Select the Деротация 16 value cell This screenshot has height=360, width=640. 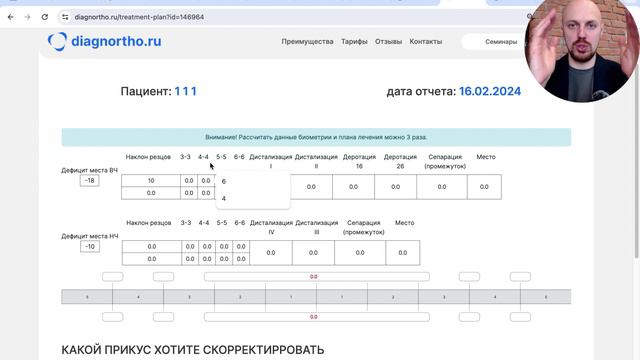pyautogui.click(x=353, y=187)
